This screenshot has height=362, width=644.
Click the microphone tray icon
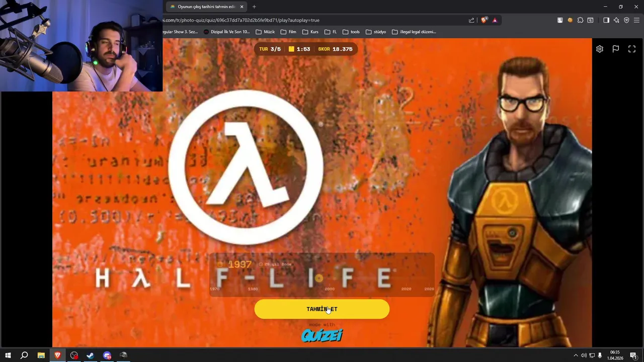[600, 355]
